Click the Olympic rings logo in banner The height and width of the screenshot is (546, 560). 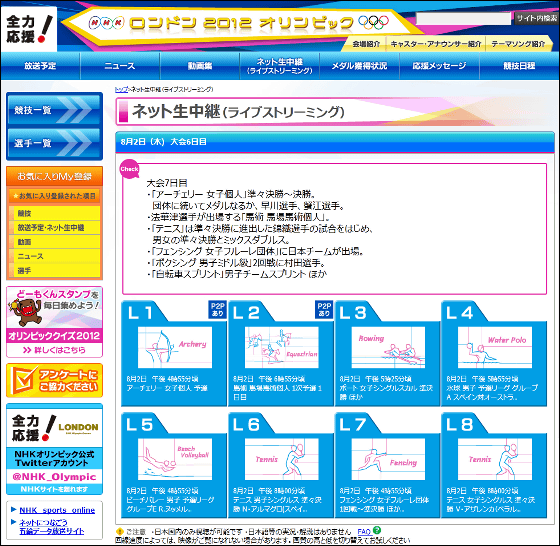point(374,22)
